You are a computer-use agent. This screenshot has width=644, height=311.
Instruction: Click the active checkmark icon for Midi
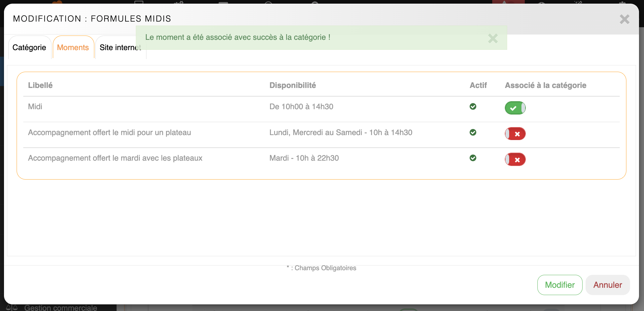473,107
